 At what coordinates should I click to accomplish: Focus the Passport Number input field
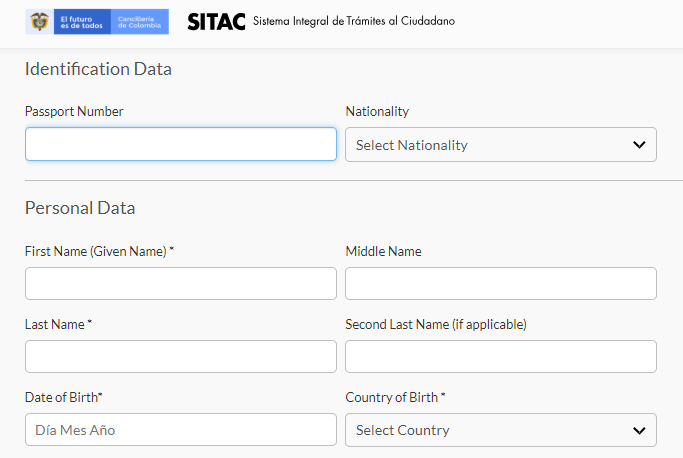pos(181,144)
